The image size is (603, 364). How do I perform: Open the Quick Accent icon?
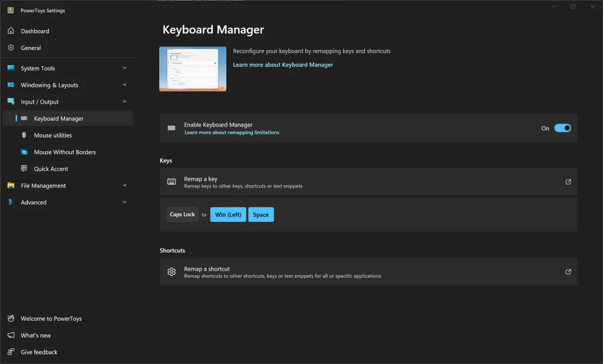(24, 168)
